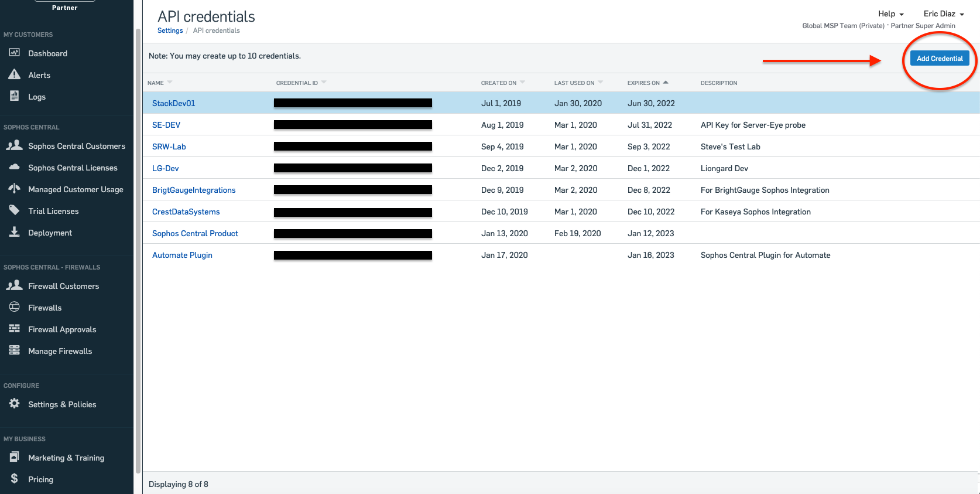
Task: Click the Sophos Central Customers people icon
Action: coord(14,145)
